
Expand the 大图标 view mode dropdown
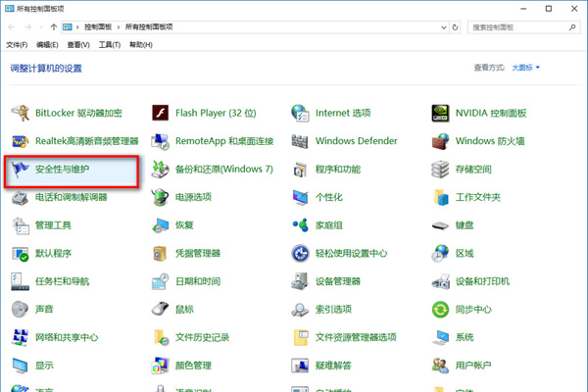[x=524, y=68]
